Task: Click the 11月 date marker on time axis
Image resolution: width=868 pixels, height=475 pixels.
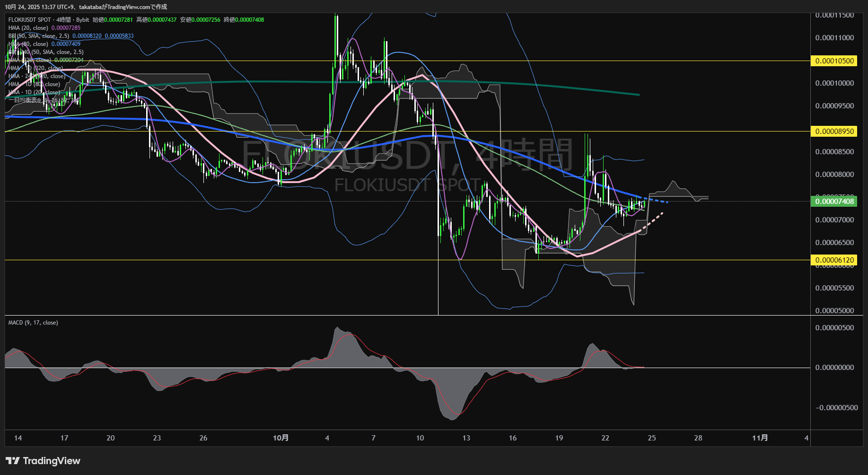Action: (x=760, y=438)
